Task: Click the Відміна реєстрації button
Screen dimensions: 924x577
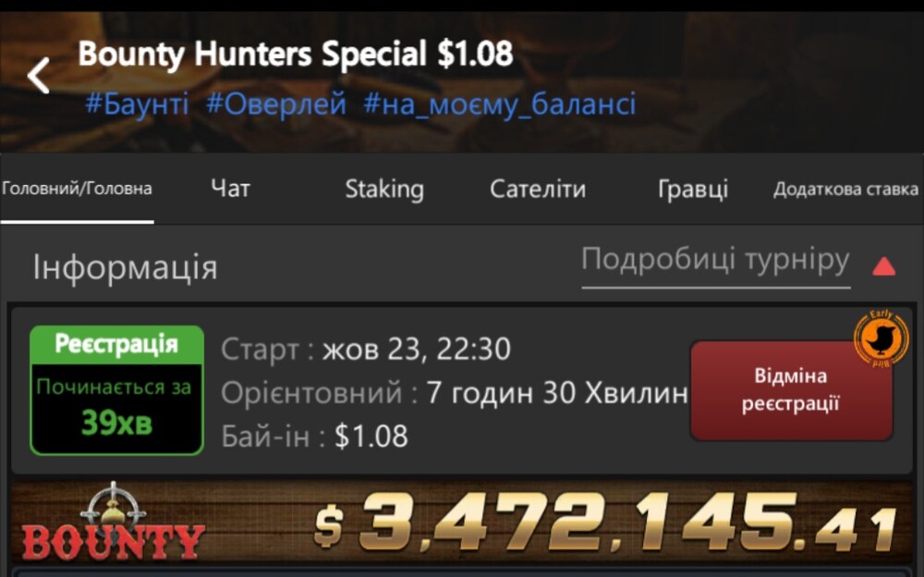Action: (791, 390)
